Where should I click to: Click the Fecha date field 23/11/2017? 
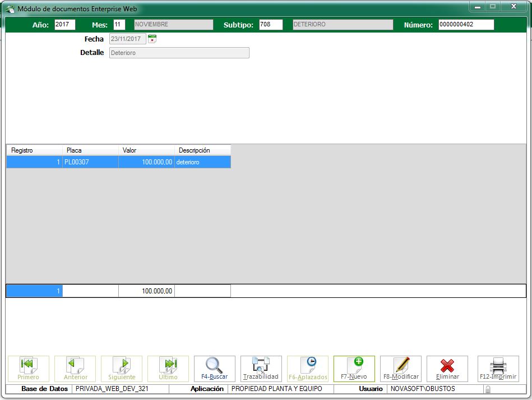(128, 39)
